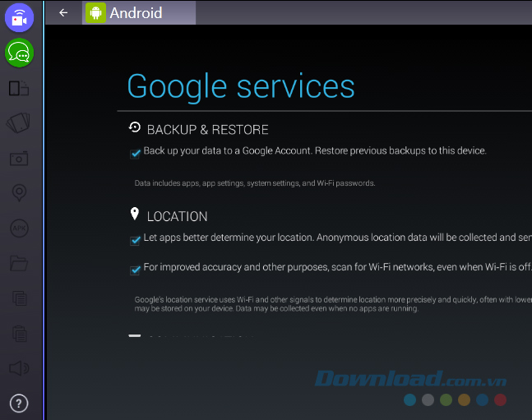Open help question mark icon

(x=19, y=404)
